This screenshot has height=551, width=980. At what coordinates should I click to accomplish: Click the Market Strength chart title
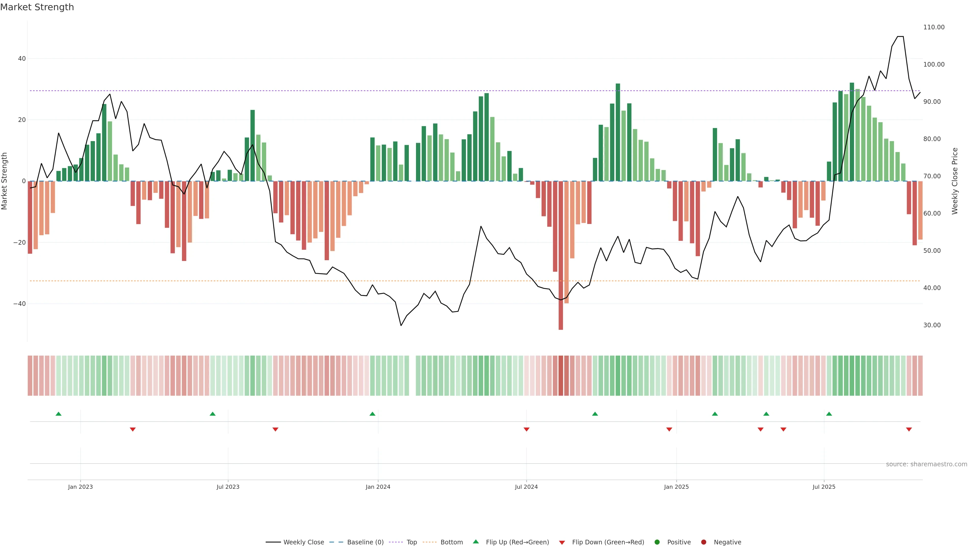(37, 7)
